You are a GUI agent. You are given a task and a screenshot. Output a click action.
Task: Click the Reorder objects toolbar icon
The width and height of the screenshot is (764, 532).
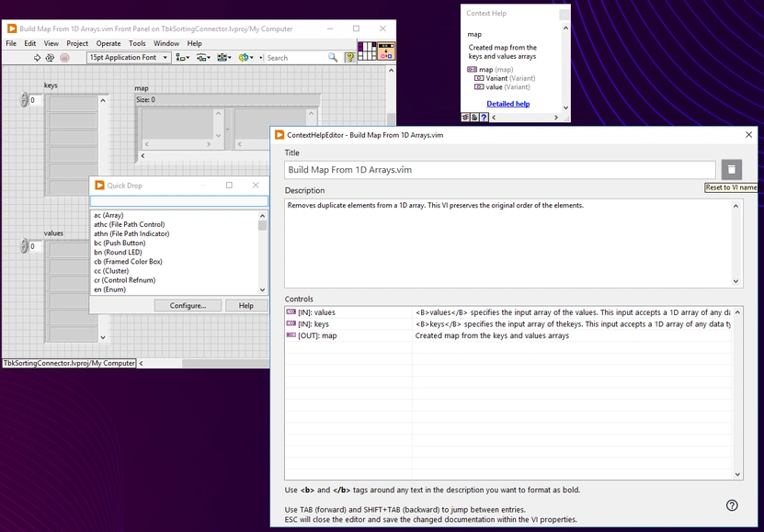pyautogui.click(x=244, y=58)
